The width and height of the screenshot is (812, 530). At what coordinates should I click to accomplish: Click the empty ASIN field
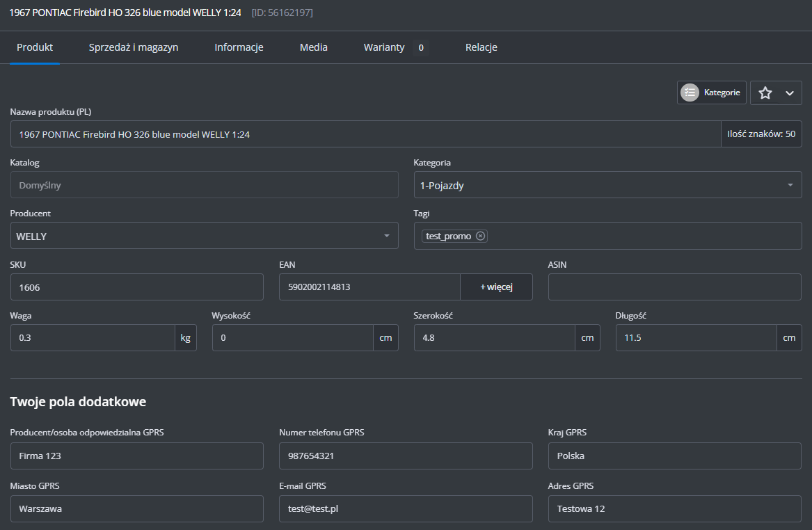click(x=674, y=287)
